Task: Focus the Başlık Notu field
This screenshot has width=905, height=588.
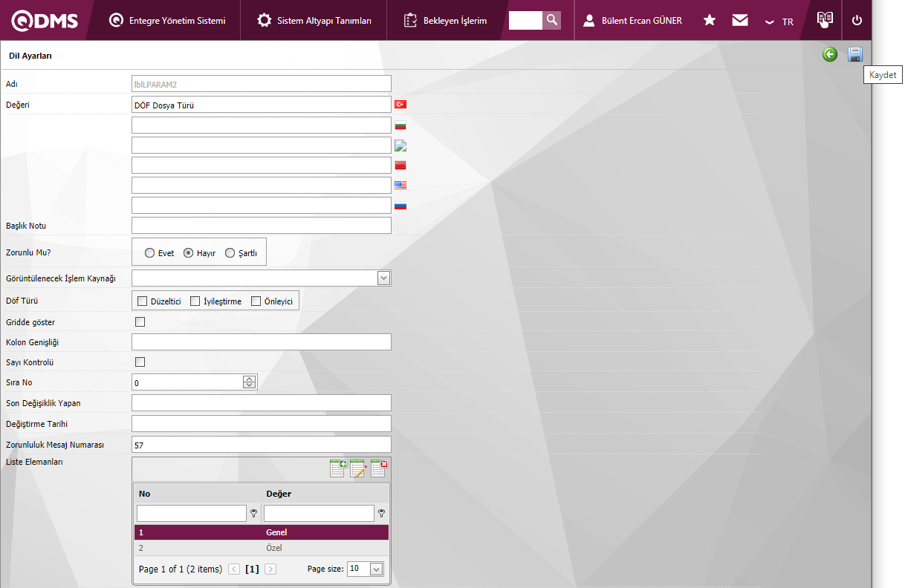Action: [262, 225]
